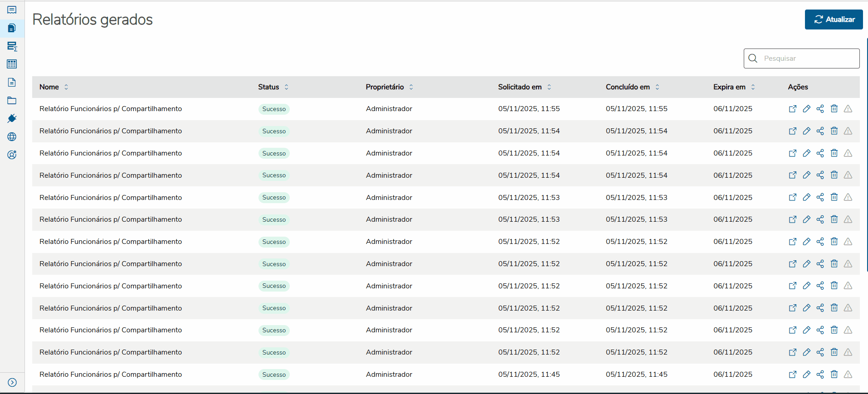The image size is (868, 394).
Task: Open the 11:55 report via external-link icon
Action: click(x=793, y=109)
